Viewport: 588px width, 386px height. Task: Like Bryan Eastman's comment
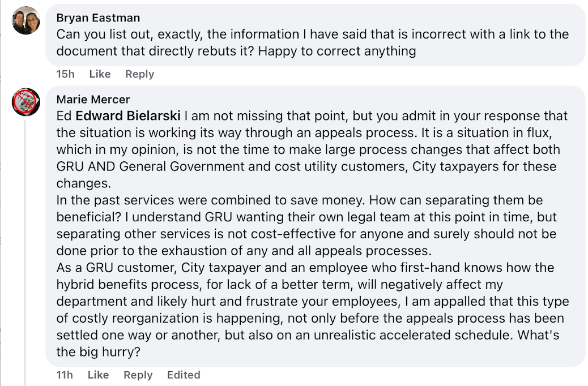coord(100,74)
